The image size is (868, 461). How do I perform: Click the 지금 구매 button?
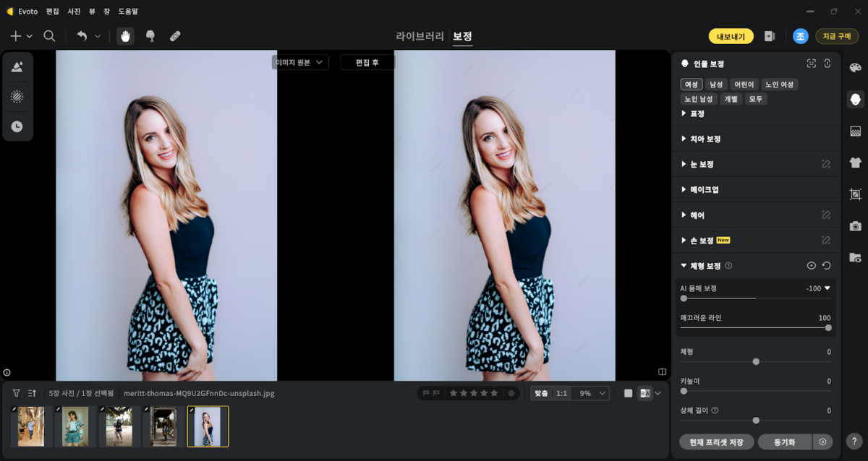click(837, 36)
